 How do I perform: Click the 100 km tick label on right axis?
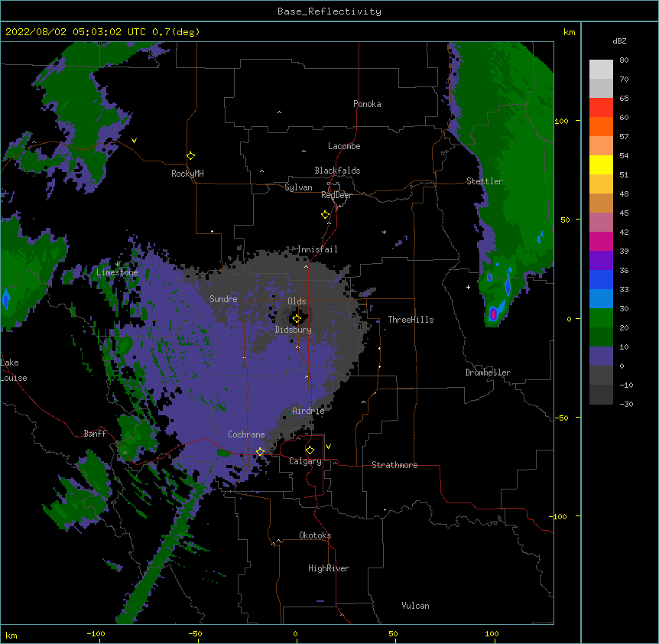[x=561, y=121]
